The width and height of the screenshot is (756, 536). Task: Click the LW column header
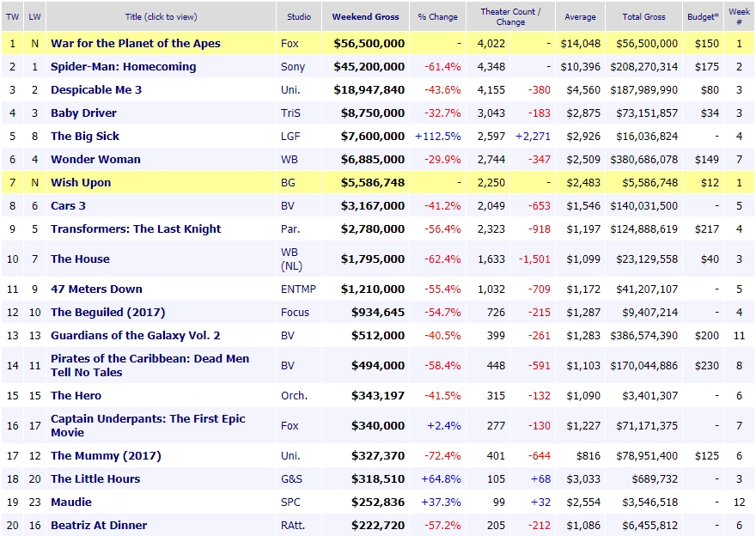pos(34,17)
